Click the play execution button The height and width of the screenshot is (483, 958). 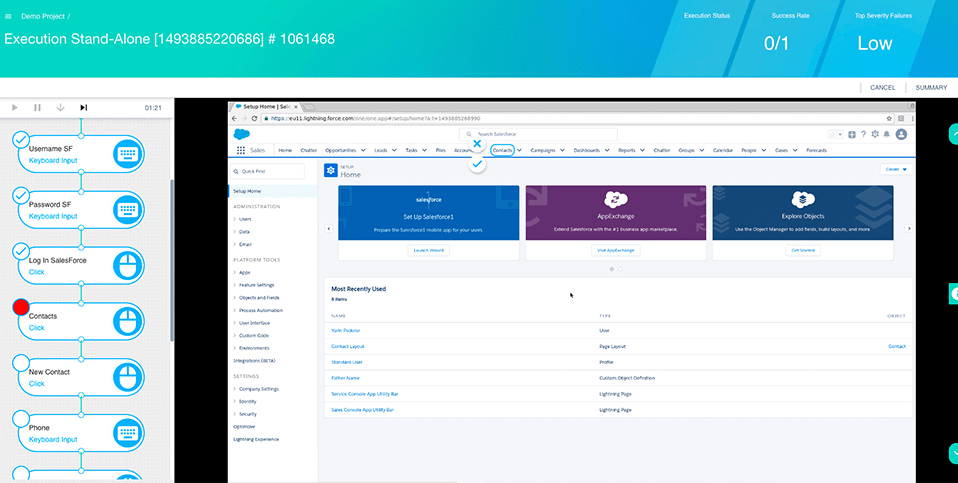click(x=15, y=107)
